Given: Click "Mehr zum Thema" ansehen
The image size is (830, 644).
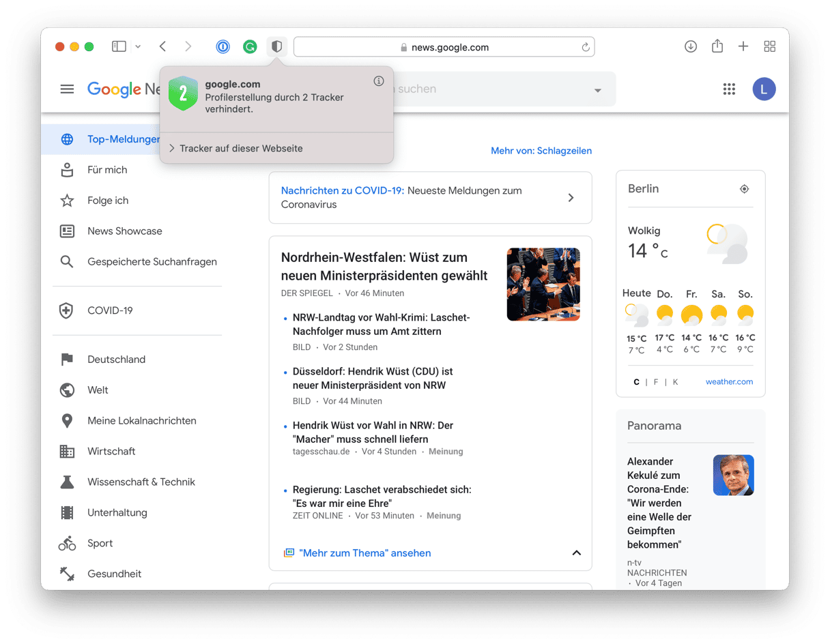Looking at the screenshot, I should (x=365, y=553).
